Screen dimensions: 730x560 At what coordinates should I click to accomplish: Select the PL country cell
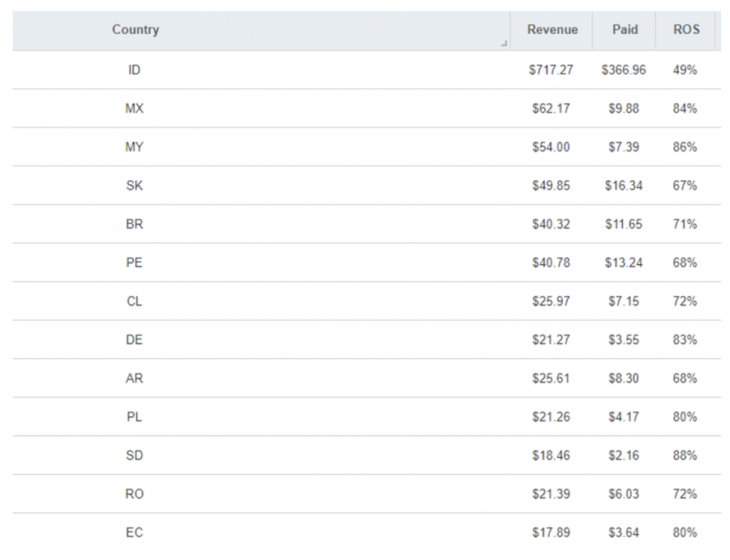pos(135,417)
